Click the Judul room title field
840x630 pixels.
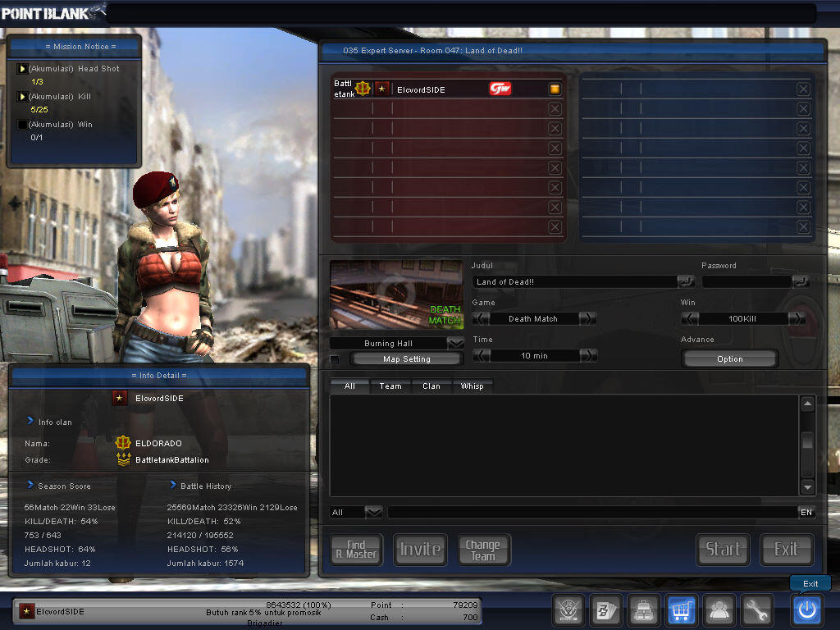[x=573, y=281]
